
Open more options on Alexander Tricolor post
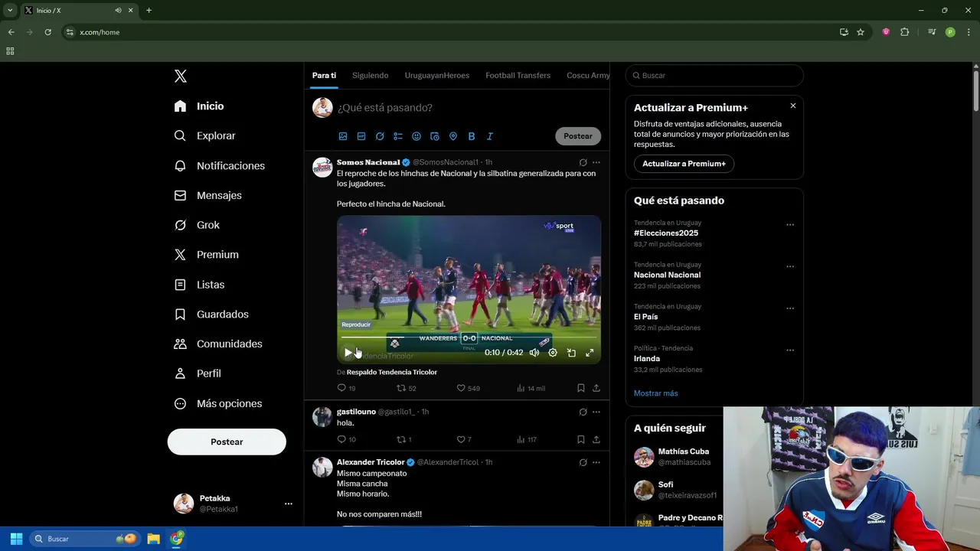tap(596, 462)
